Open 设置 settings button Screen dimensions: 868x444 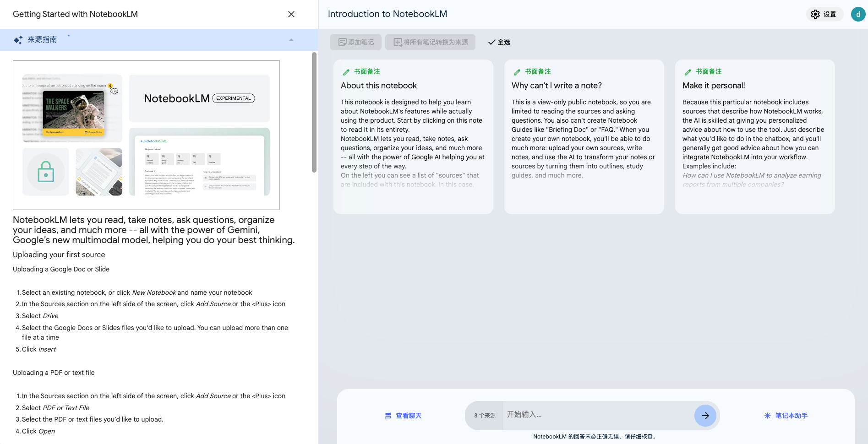(824, 14)
